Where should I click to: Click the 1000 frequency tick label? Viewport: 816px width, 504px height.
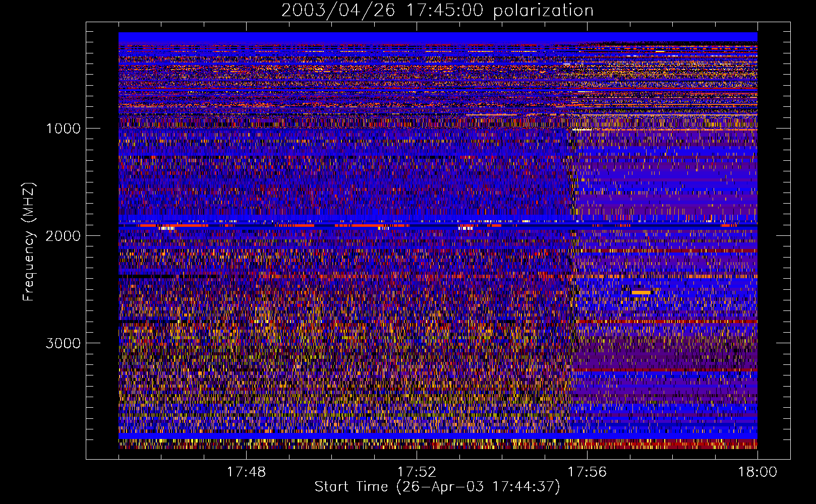[63, 129]
